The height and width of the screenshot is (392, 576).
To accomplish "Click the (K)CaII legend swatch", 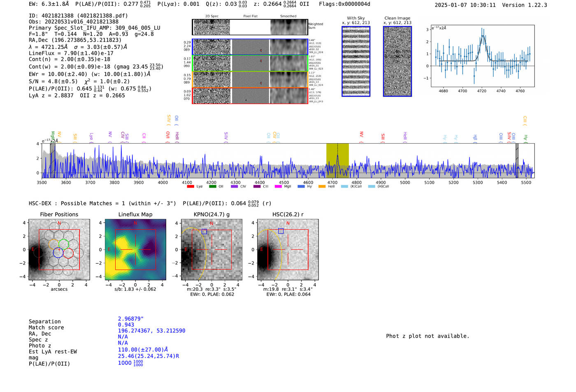I will [x=344, y=186].
